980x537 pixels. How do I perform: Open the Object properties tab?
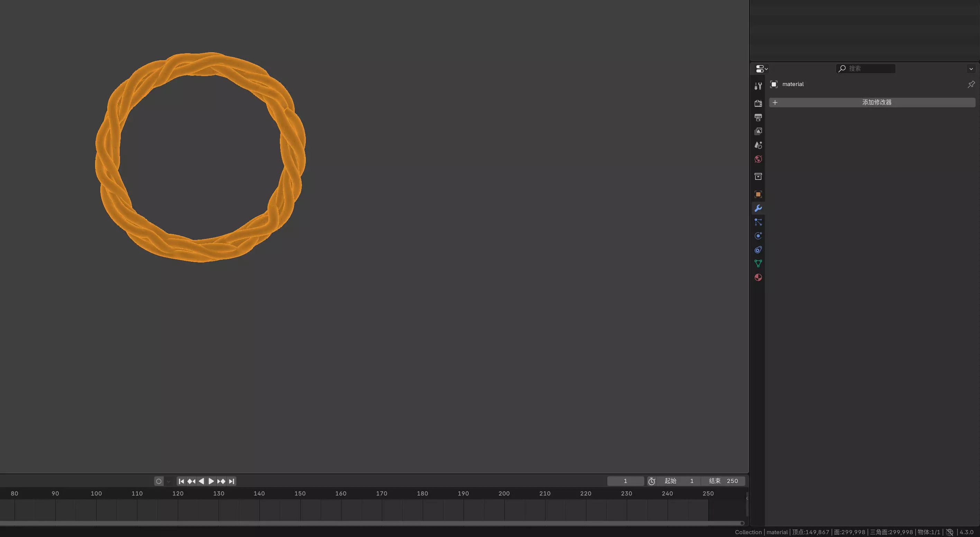[x=758, y=194]
